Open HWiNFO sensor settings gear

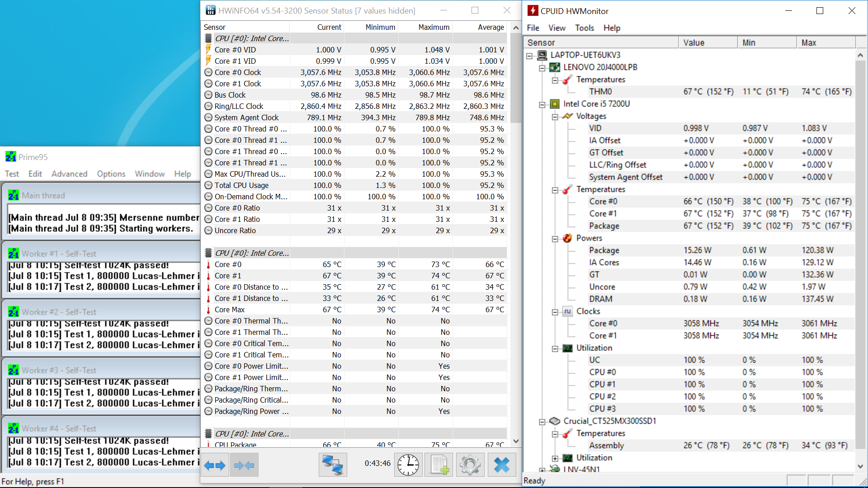point(470,465)
